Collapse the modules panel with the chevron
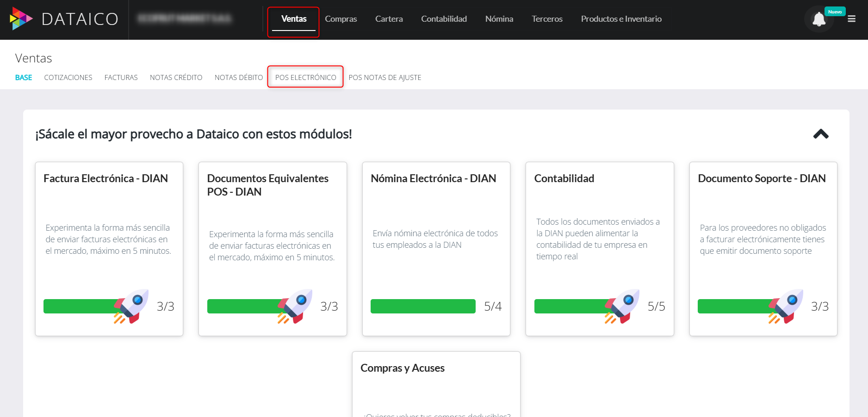Screen dimensions: 868x417 (821, 134)
